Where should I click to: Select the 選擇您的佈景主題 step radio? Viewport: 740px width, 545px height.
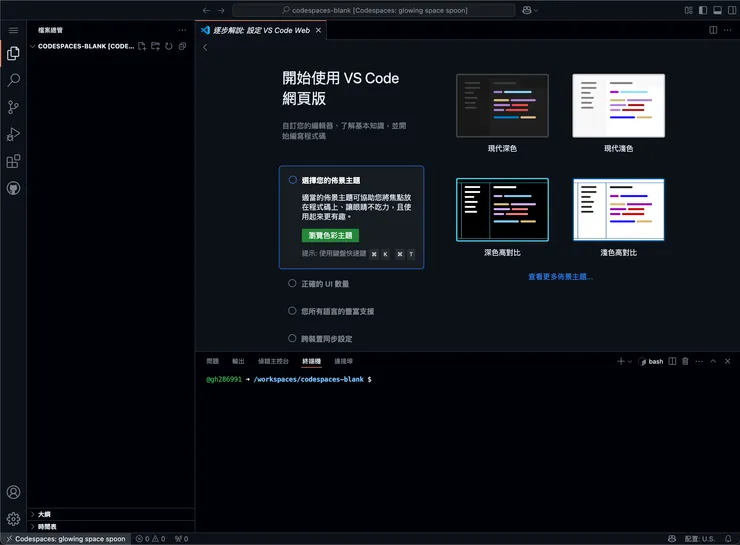point(293,180)
